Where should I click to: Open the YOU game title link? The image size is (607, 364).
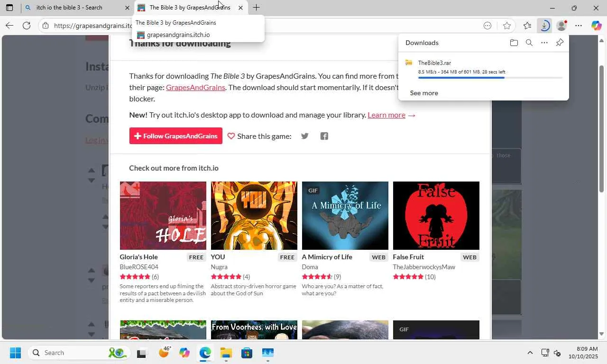tap(218, 257)
